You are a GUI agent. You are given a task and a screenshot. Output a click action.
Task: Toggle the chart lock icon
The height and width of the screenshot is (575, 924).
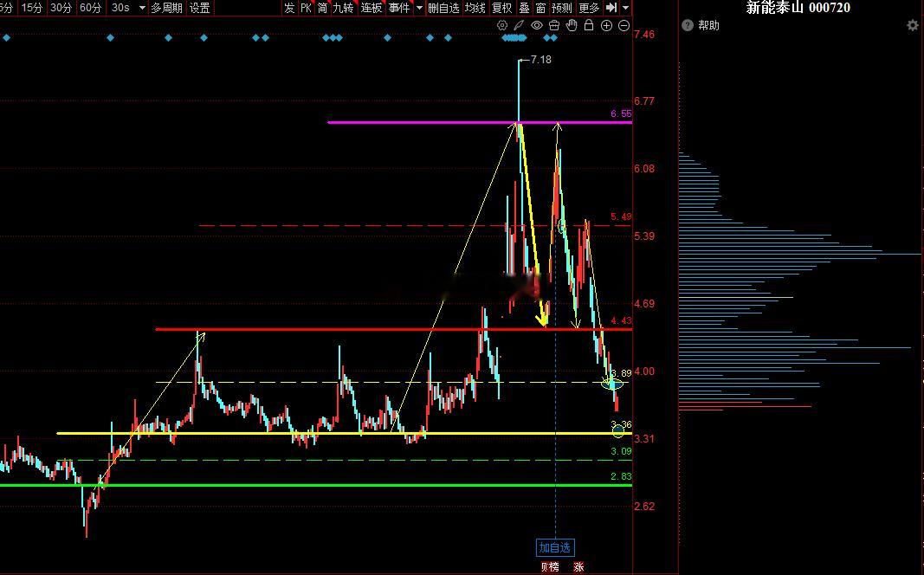click(589, 25)
